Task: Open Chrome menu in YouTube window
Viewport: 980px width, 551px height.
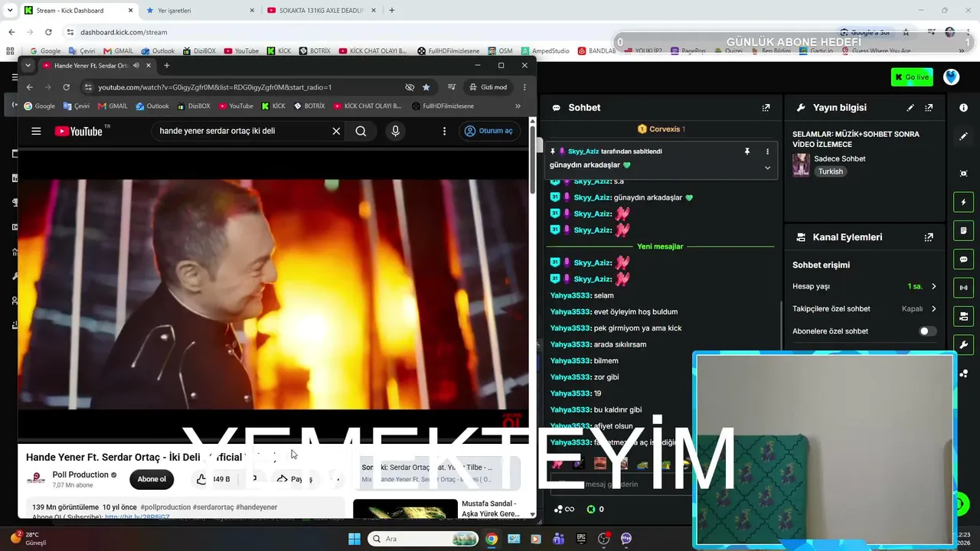Action: tap(524, 87)
